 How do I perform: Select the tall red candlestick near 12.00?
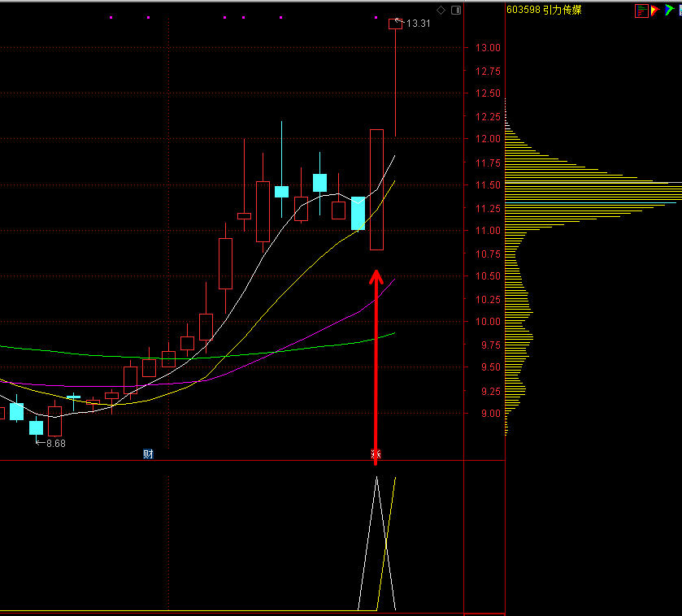click(x=376, y=189)
